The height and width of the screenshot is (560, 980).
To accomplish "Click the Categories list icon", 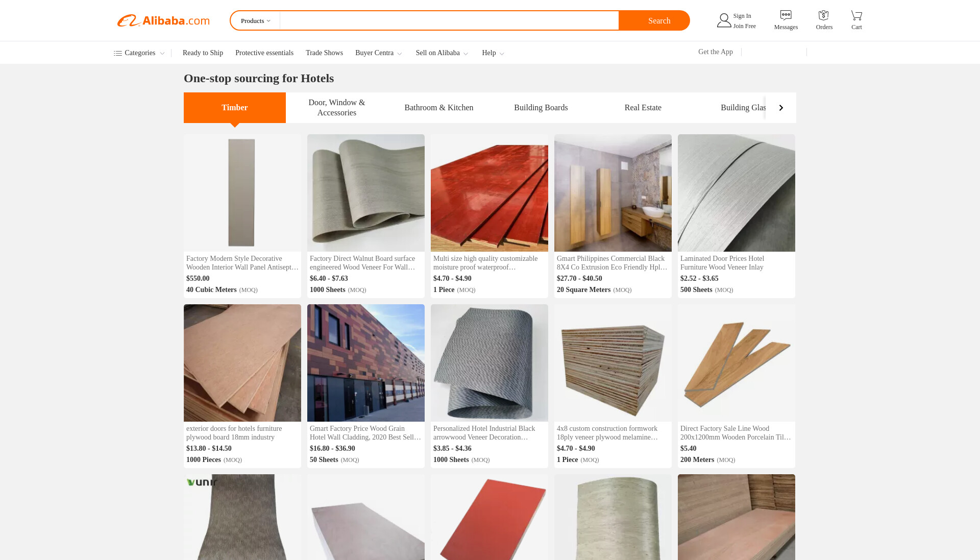I will point(118,53).
